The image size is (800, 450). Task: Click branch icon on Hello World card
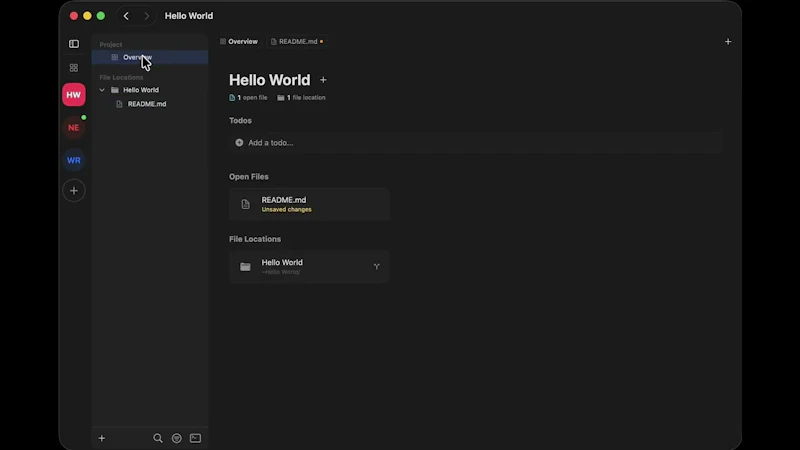pos(377,267)
